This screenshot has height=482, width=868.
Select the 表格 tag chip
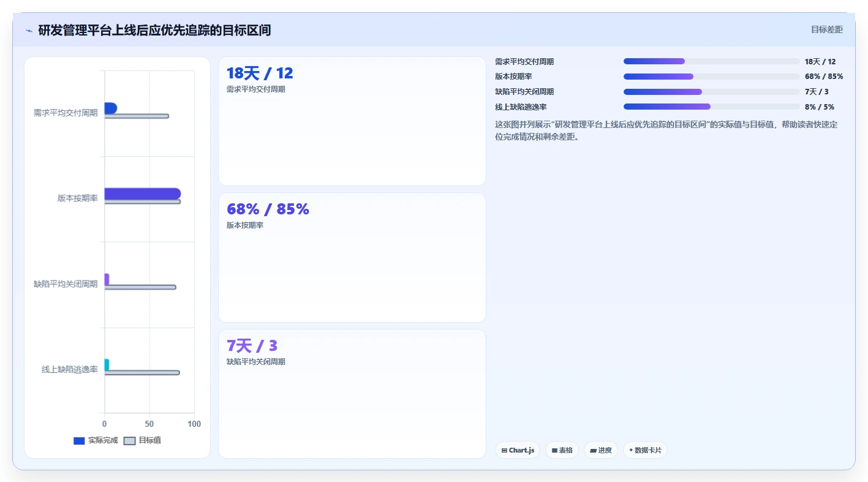pyautogui.click(x=562, y=450)
